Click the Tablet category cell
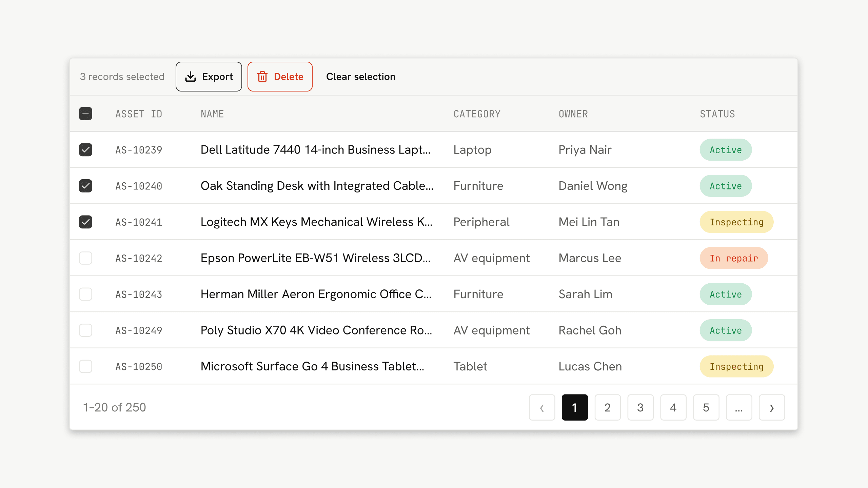The image size is (868, 488). click(x=470, y=366)
